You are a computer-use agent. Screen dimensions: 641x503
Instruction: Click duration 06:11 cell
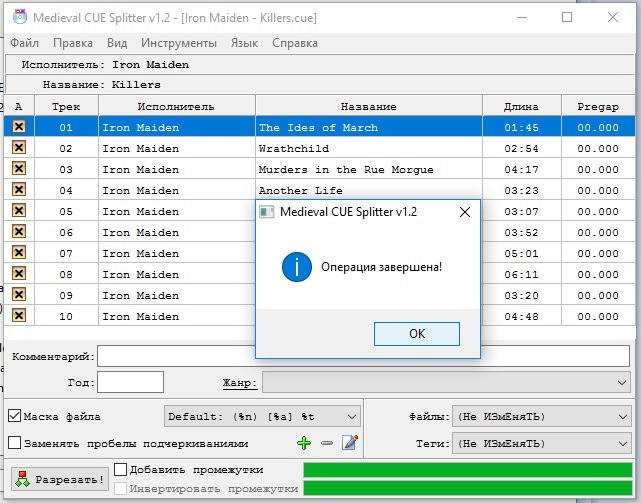[522, 274]
